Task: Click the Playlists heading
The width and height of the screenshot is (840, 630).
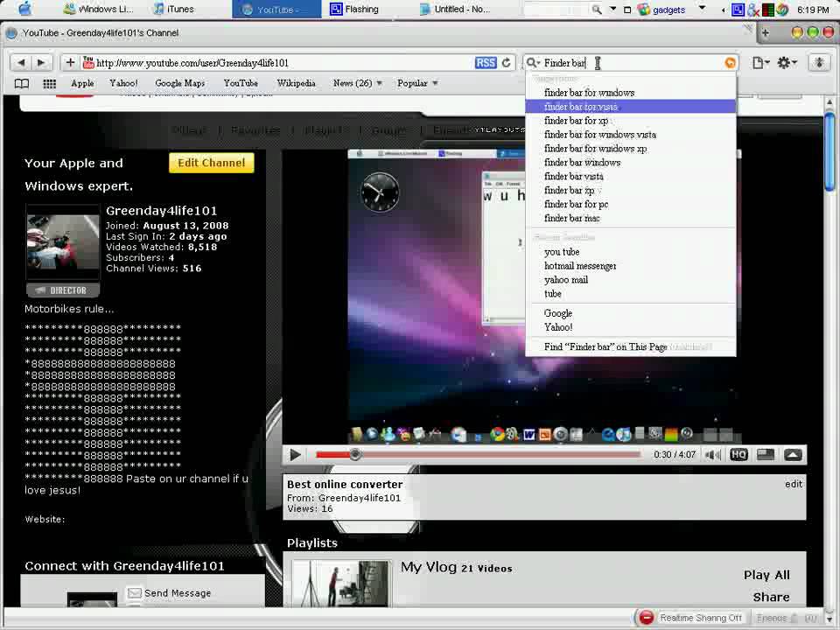Action: (312, 542)
